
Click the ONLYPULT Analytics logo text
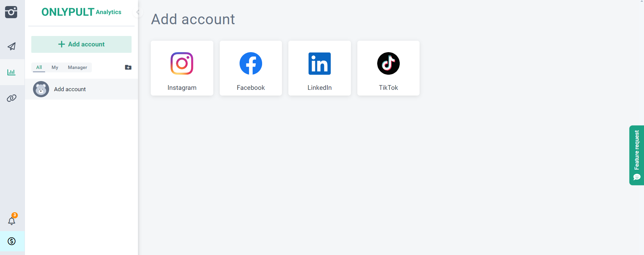pyautogui.click(x=81, y=12)
